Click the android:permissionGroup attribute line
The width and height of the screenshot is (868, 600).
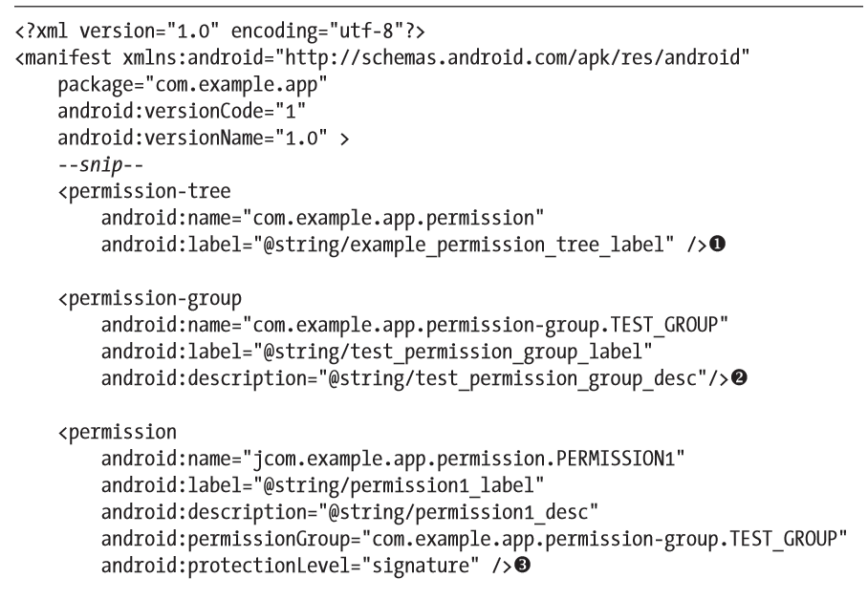click(x=474, y=539)
